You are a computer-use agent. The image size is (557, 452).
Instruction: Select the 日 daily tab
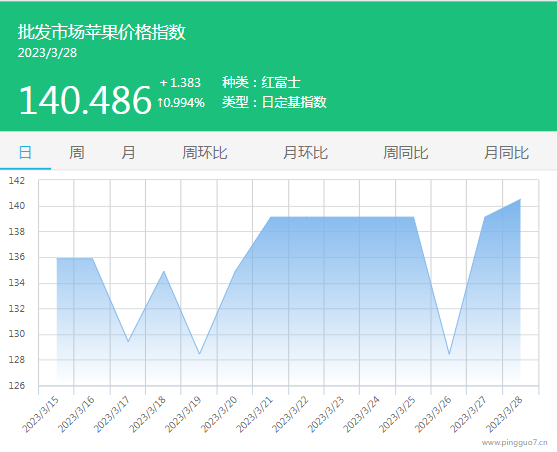[25, 153]
